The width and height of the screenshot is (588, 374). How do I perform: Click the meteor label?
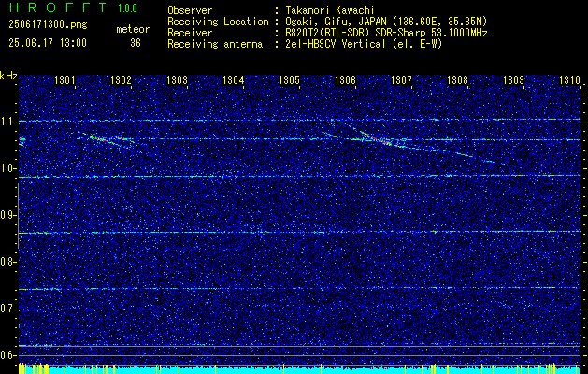[x=133, y=29]
